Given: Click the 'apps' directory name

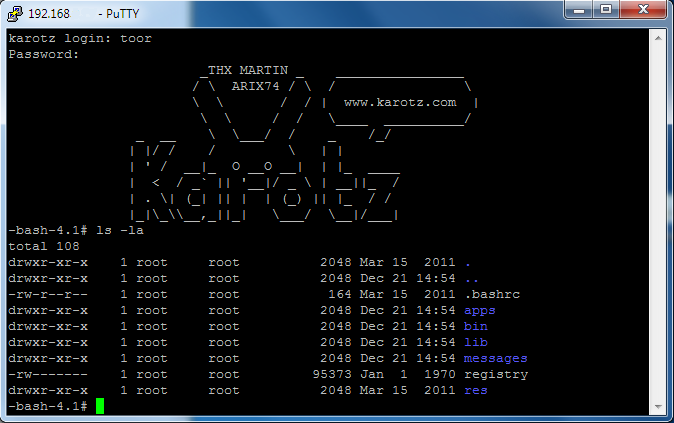Looking at the screenshot, I should click(x=480, y=311).
